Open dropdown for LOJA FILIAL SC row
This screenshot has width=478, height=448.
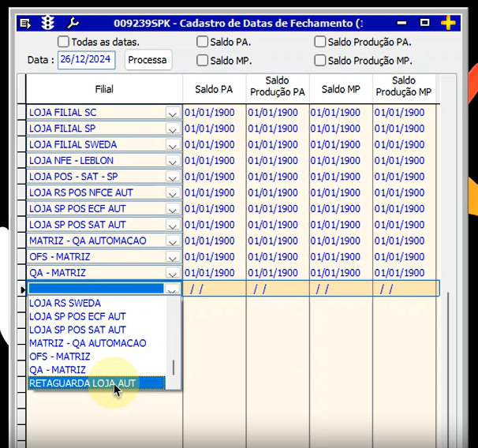(173, 113)
